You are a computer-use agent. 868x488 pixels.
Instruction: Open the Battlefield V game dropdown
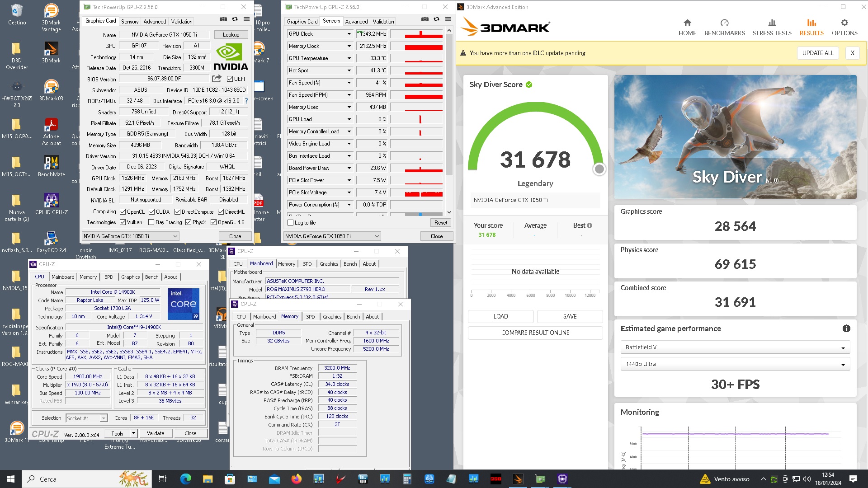click(x=735, y=347)
